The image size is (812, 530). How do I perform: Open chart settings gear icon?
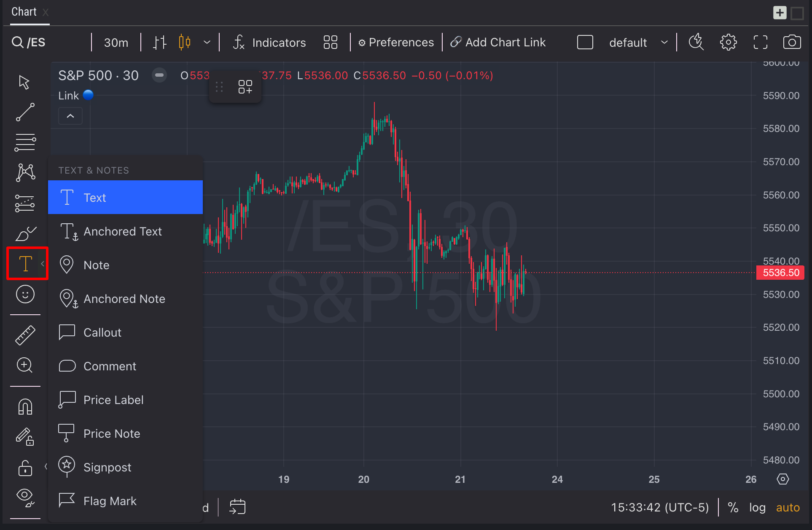[x=728, y=43]
